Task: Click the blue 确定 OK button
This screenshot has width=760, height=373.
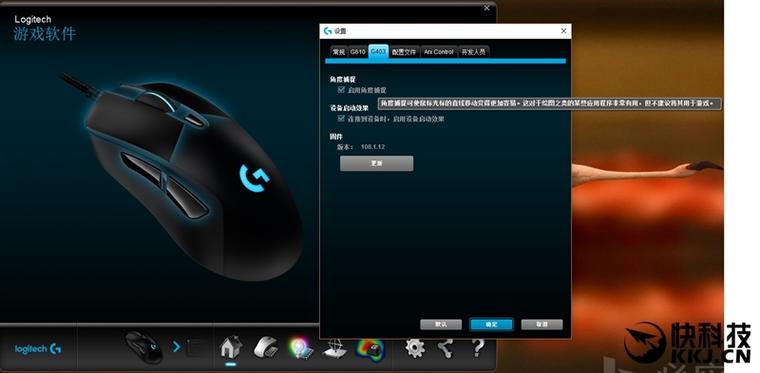Action: (x=491, y=325)
